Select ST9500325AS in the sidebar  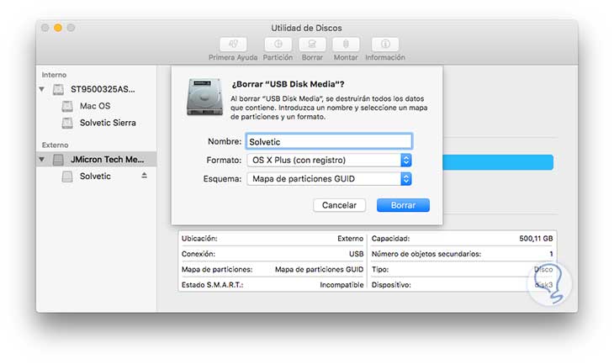[97, 90]
